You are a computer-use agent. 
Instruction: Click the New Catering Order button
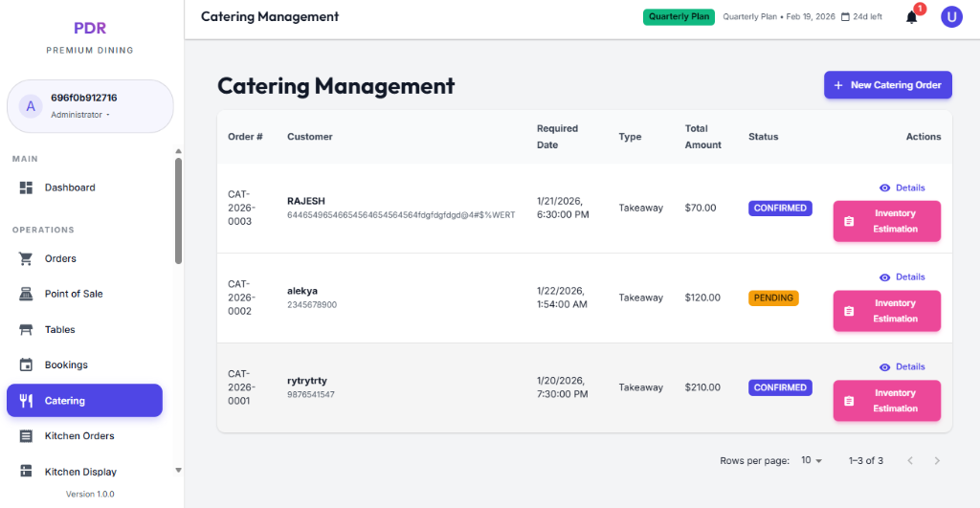pos(887,85)
